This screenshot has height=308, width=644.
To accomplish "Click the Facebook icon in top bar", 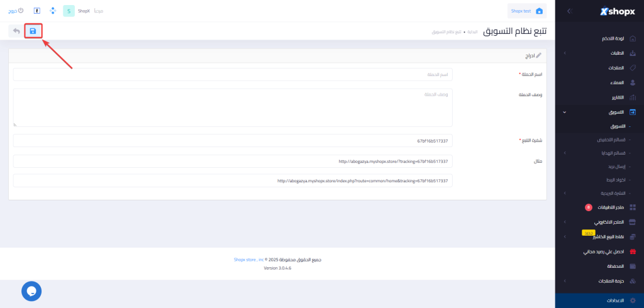I will click(x=37, y=11).
